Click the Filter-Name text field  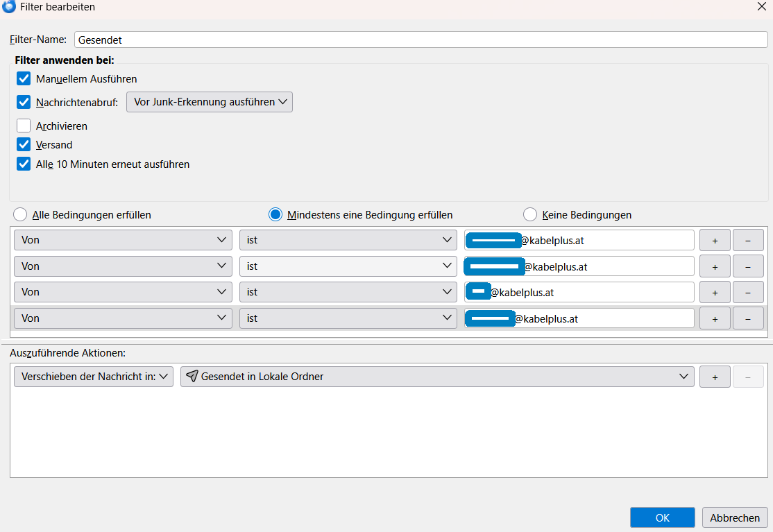421,40
